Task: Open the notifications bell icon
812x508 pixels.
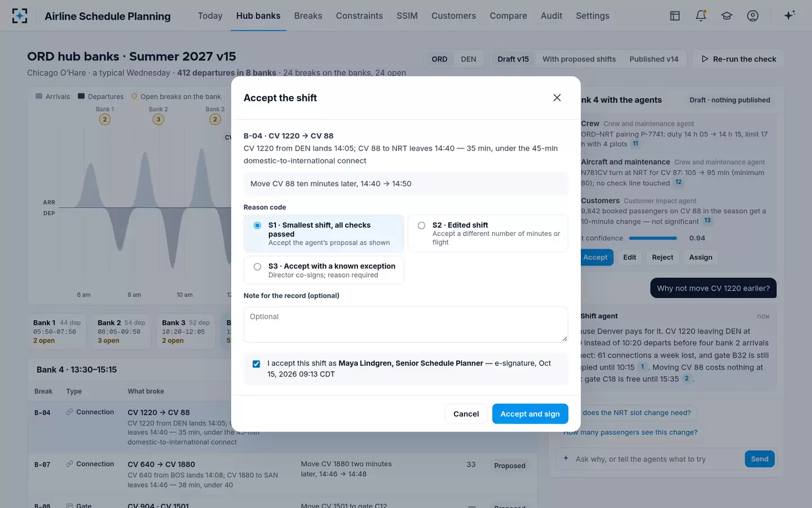Action: point(701,16)
